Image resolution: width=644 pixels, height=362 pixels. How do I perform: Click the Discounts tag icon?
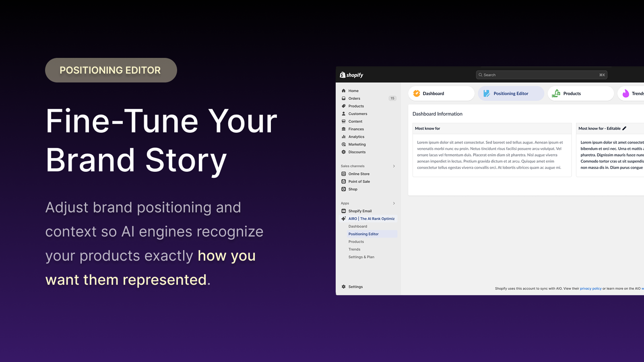coord(343,152)
